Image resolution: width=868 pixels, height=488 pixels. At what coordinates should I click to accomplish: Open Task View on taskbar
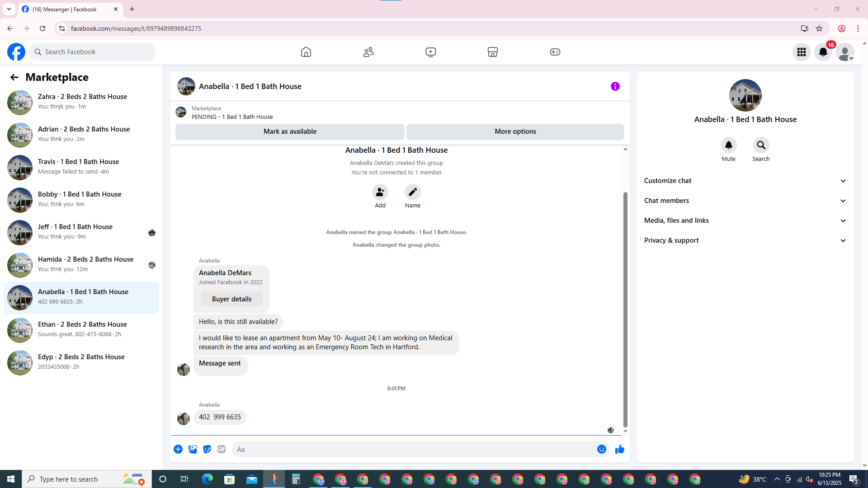184,479
